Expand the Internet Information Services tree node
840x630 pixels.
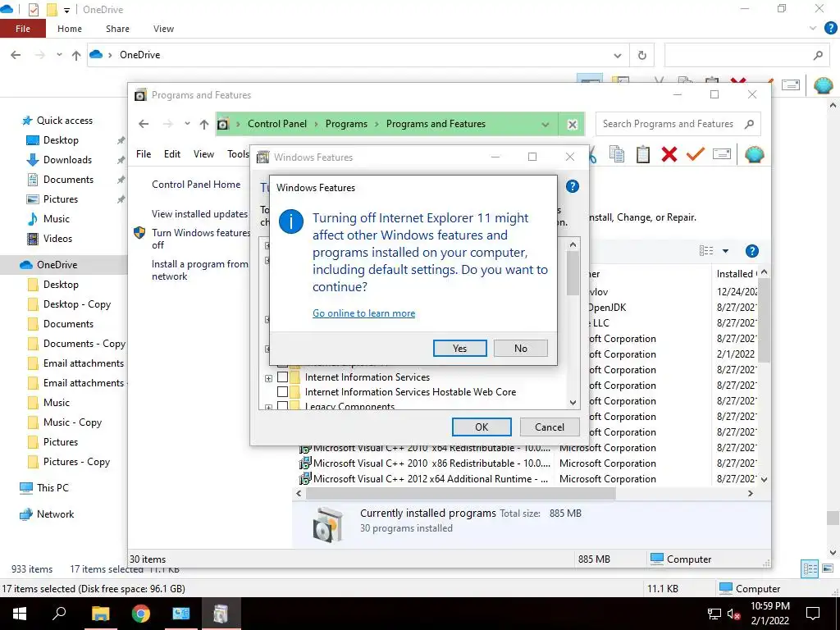pos(268,377)
